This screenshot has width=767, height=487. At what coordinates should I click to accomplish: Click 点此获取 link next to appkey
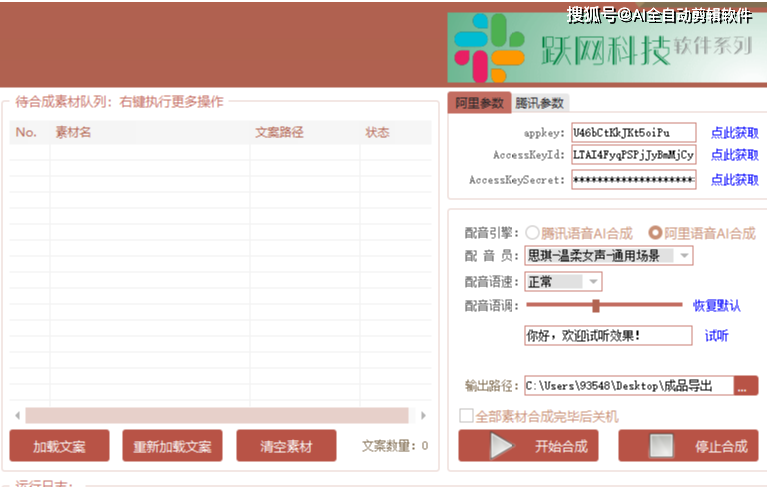point(734,133)
